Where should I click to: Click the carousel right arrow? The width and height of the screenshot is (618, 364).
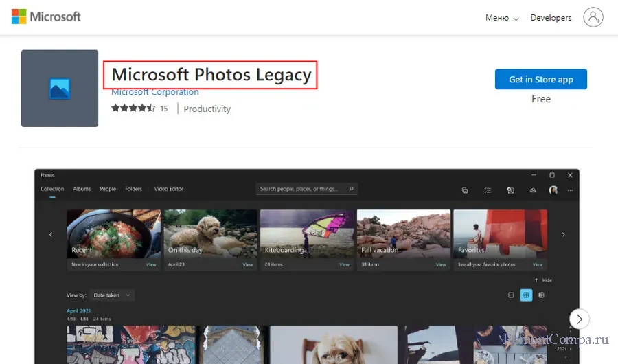click(x=563, y=235)
